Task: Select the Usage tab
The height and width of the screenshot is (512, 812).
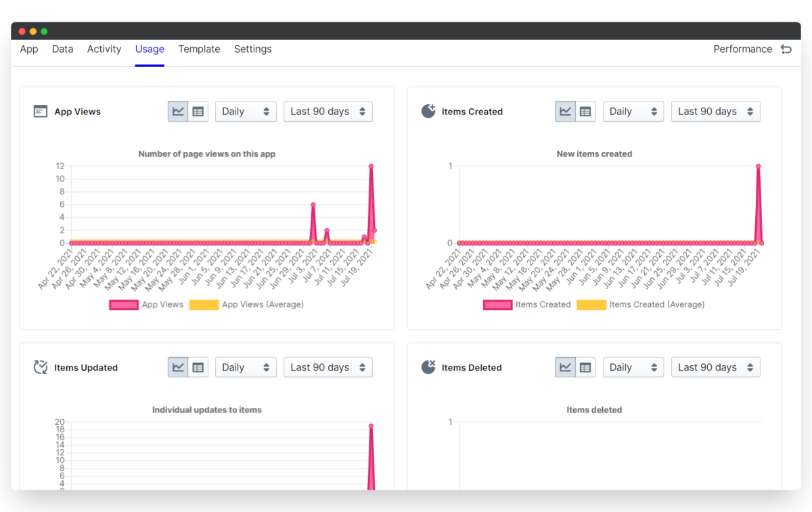Action: 150,49
